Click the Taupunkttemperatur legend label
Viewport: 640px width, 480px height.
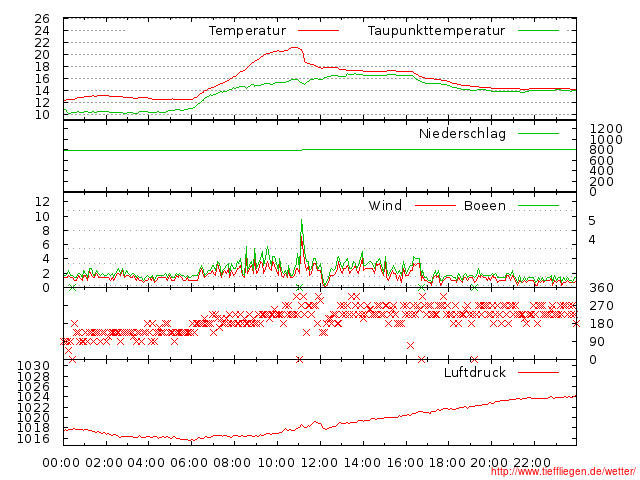pos(435,31)
